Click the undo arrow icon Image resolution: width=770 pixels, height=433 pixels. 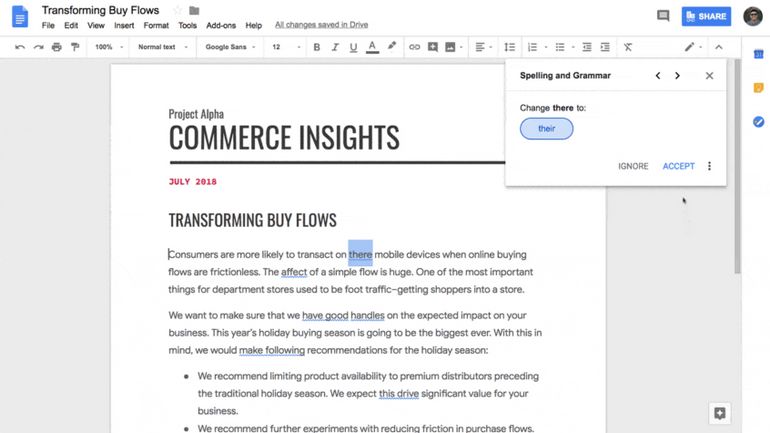coord(20,47)
